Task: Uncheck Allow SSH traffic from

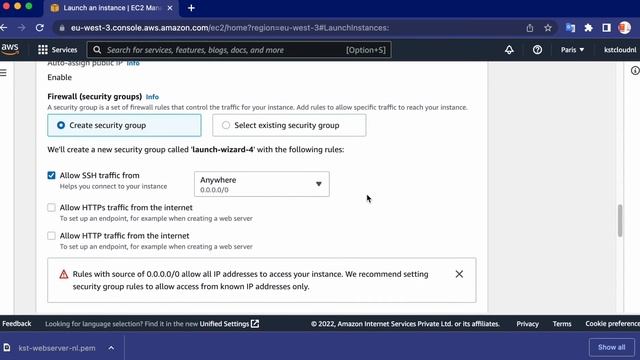Action: pyautogui.click(x=51, y=176)
